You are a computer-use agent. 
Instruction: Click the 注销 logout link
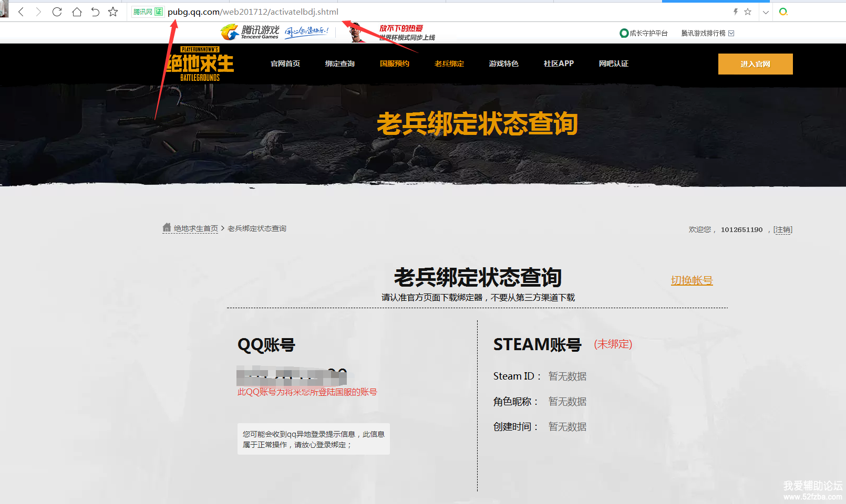782,229
